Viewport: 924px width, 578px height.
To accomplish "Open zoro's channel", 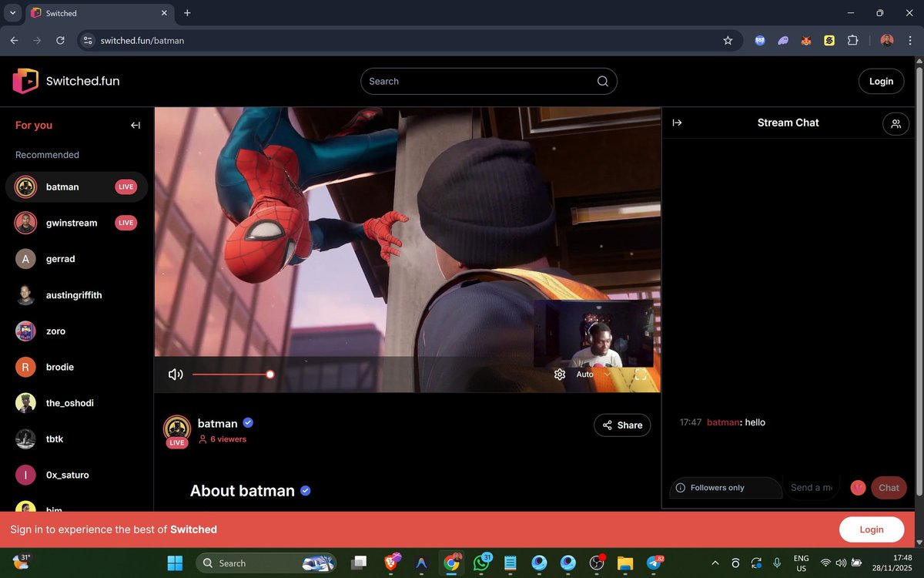I will pyautogui.click(x=76, y=331).
